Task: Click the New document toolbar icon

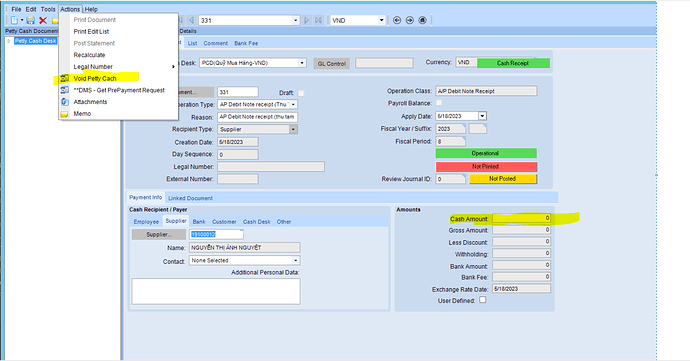Action: pyautogui.click(x=15, y=20)
